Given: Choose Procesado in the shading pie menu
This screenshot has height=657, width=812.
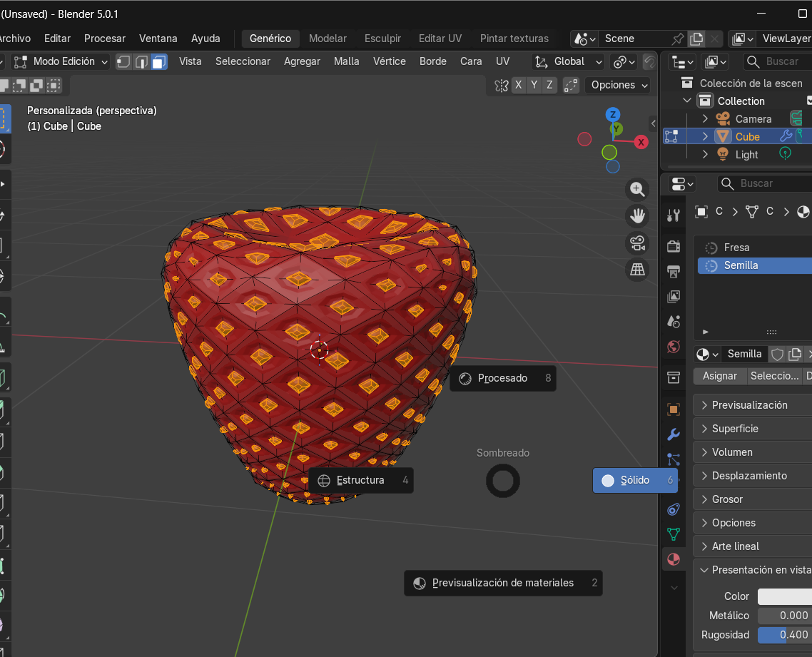Looking at the screenshot, I should [502, 378].
